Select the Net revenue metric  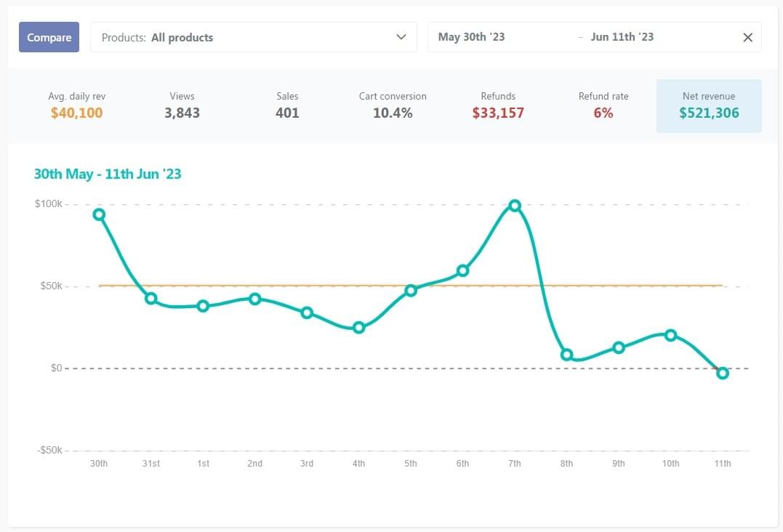709,105
